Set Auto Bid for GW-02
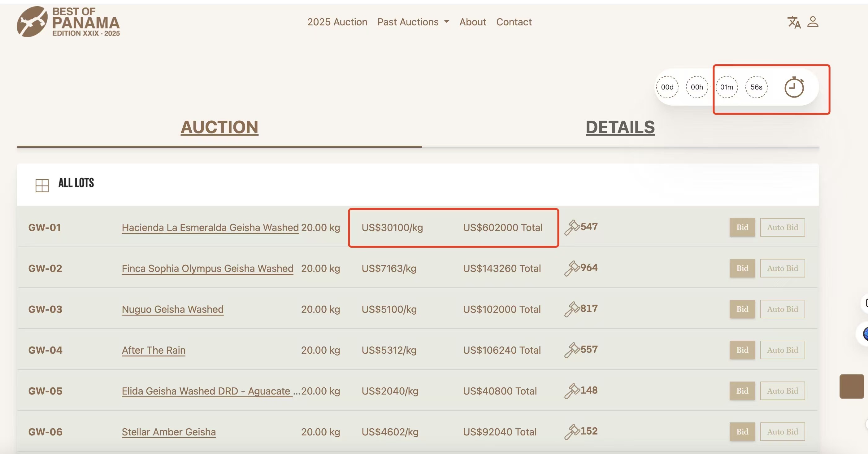 coord(783,268)
